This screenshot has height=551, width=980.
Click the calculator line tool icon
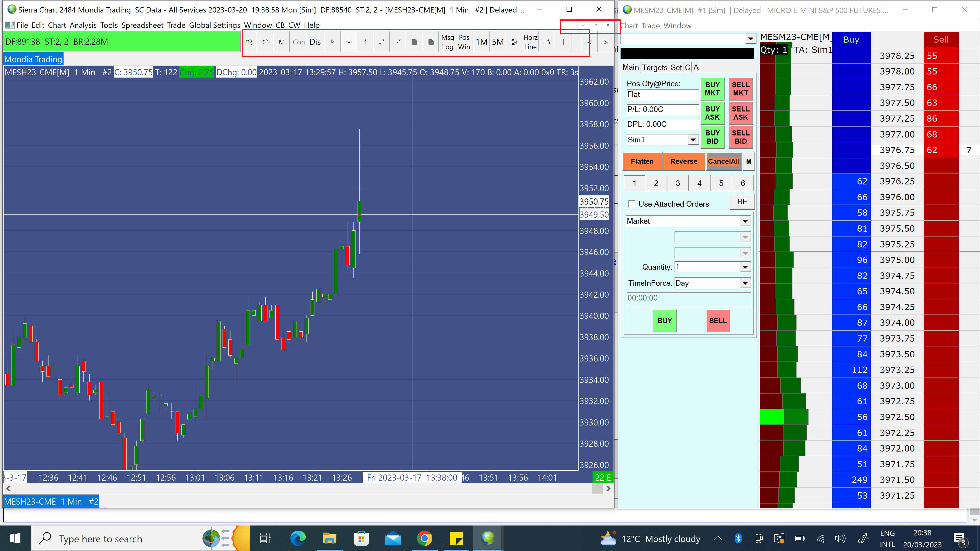547,42
